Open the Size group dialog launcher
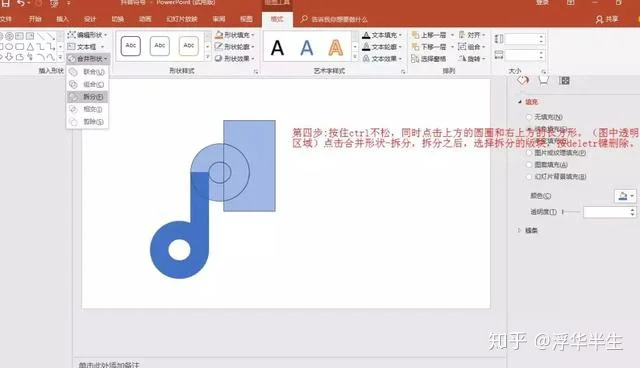Viewport: 640px width, 368px height. click(x=543, y=71)
